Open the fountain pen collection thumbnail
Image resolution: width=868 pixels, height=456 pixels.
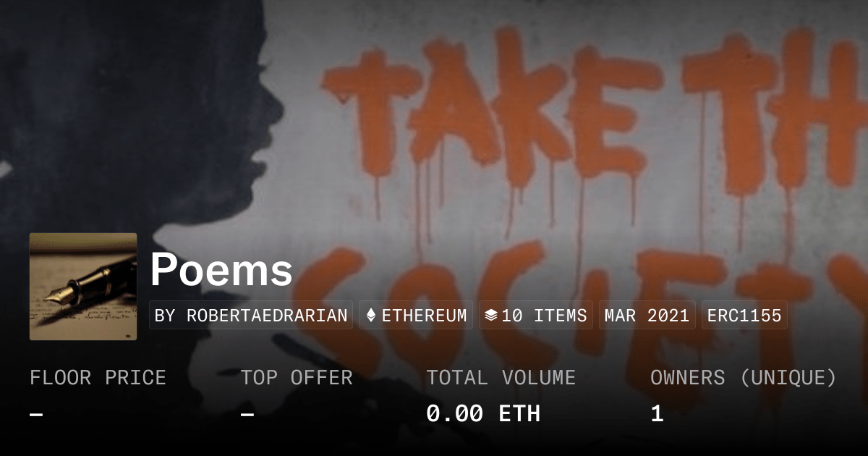point(83,287)
